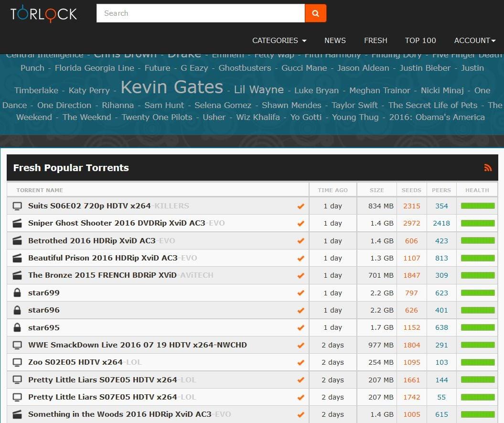
Task: Click the TV icon beside Zoo S02E05
Action: click(x=17, y=362)
